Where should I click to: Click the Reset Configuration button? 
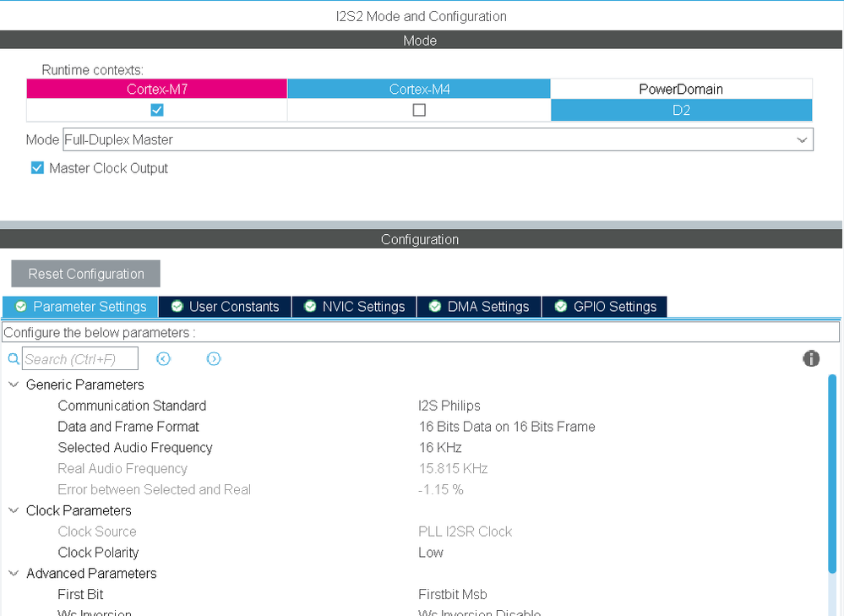[85, 274]
